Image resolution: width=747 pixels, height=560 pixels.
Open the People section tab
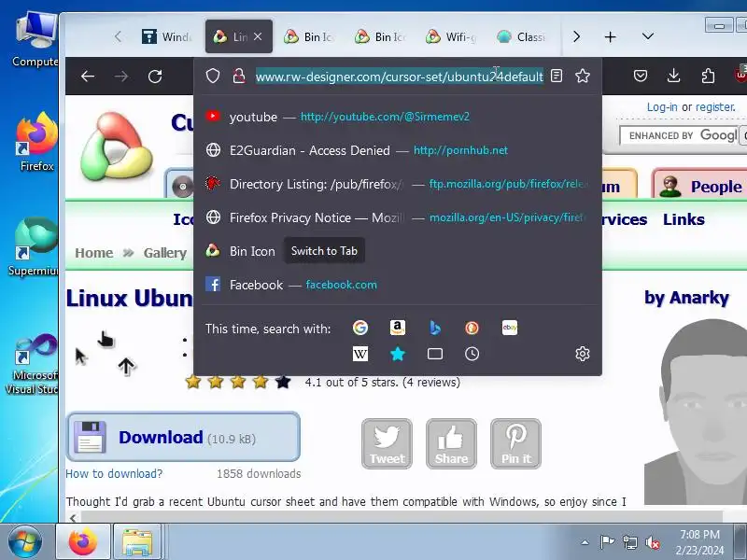pyautogui.click(x=699, y=185)
